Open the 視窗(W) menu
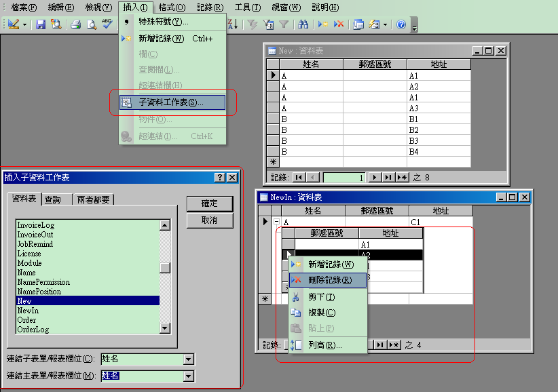558x392 pixels. pos(286,7)
